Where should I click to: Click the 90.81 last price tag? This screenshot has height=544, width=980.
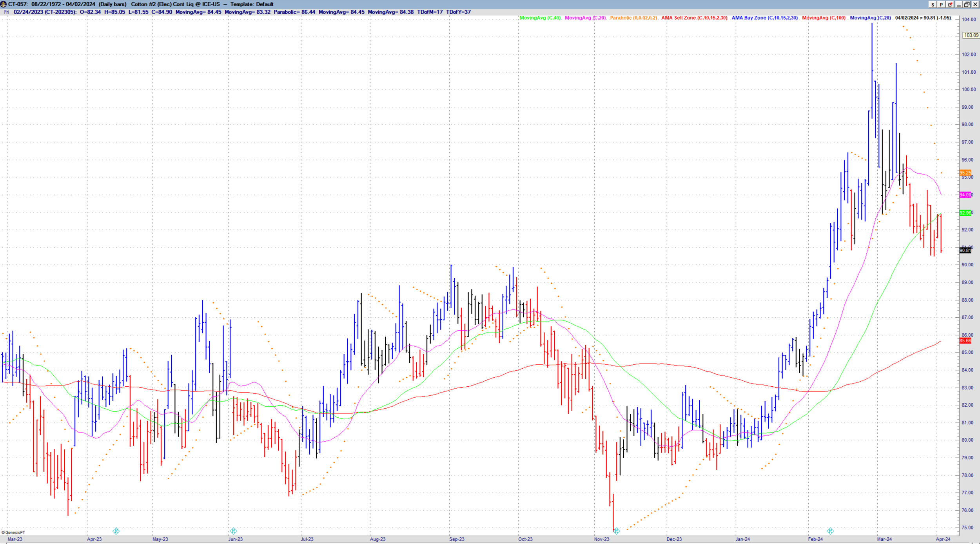pos(965,250)
